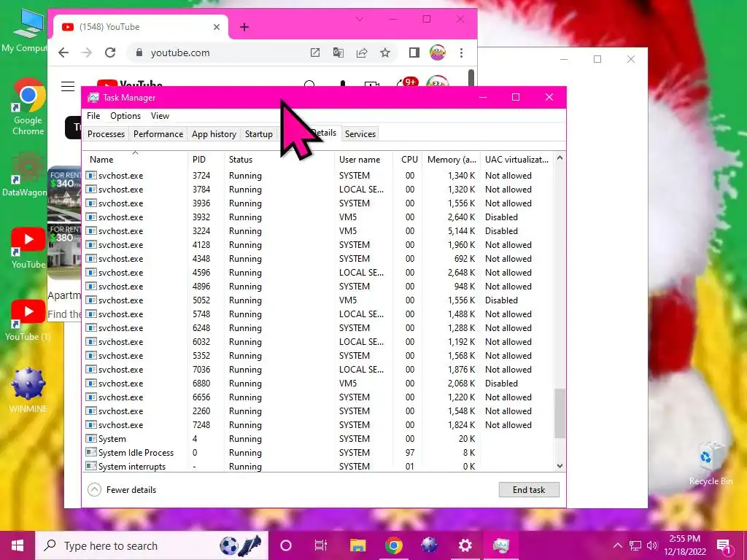
Task: Sort by the PID column header
Action: 206,160
